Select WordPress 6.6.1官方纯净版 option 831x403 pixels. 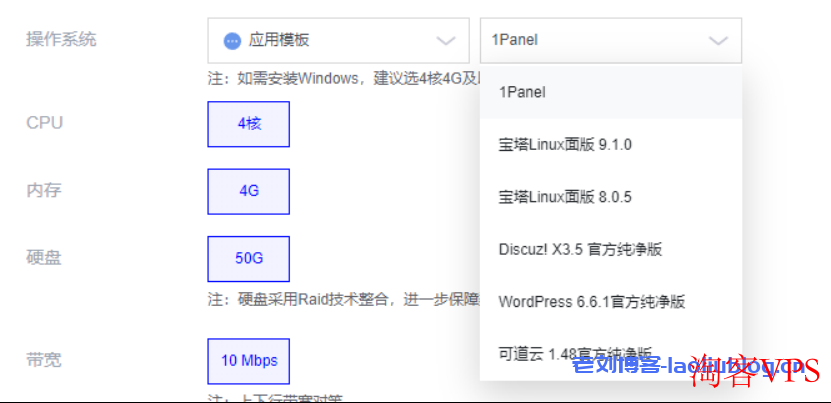point(611,302)
